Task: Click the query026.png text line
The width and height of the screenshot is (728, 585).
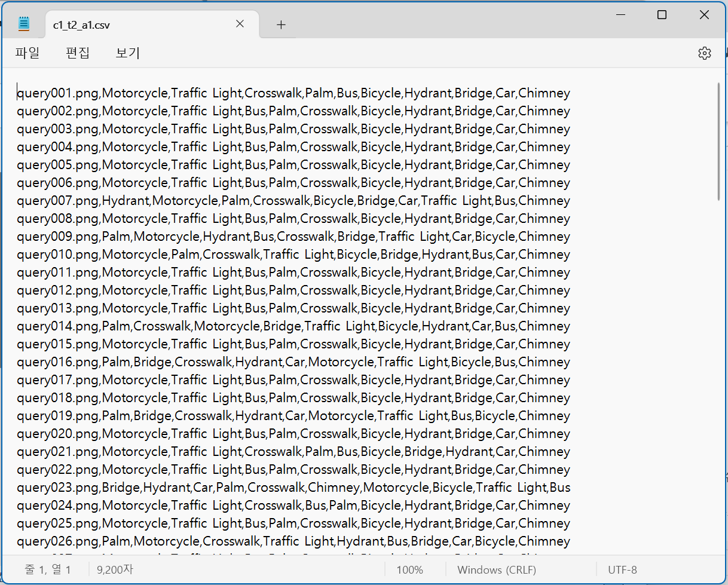Action: 293,541
